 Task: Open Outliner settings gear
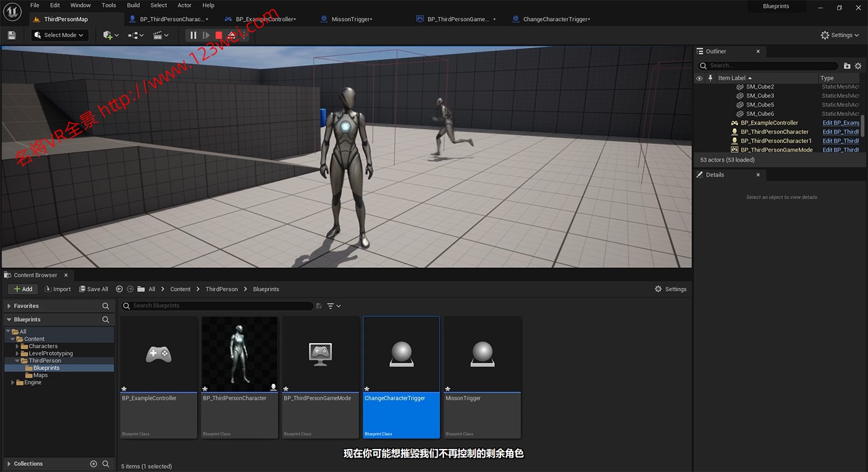click(858, 66)
